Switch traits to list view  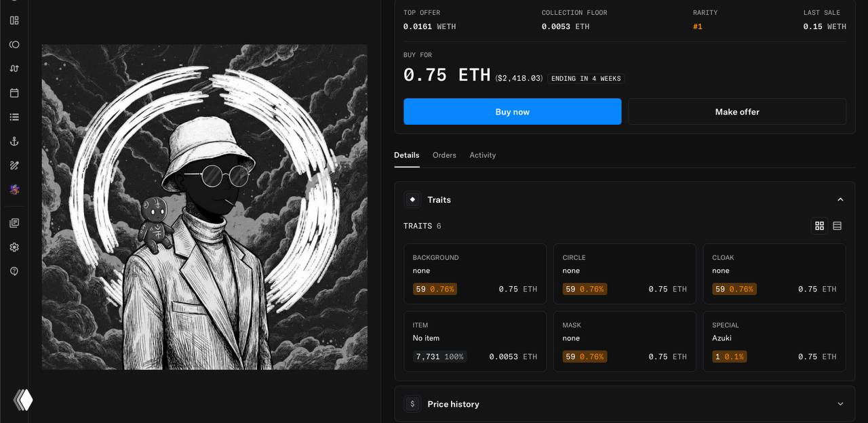tap(837, 226)
